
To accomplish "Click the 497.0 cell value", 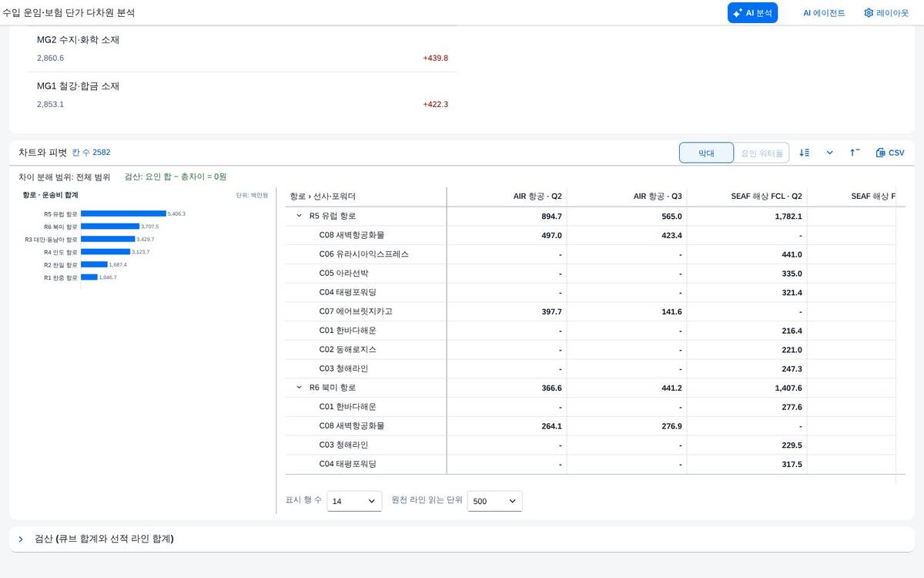I will (551, 235).
